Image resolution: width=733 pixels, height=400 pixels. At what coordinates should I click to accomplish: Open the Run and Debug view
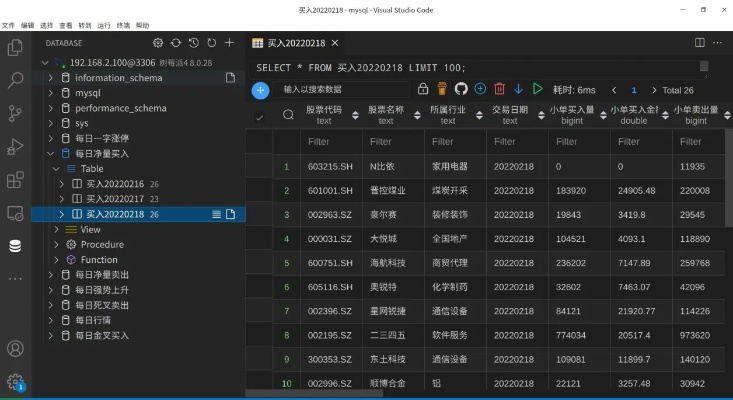click(15, 147)
